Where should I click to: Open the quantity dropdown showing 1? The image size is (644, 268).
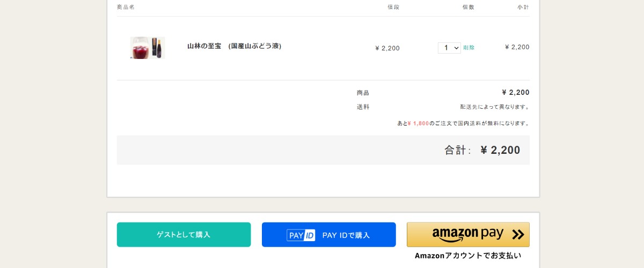[449, 48]
